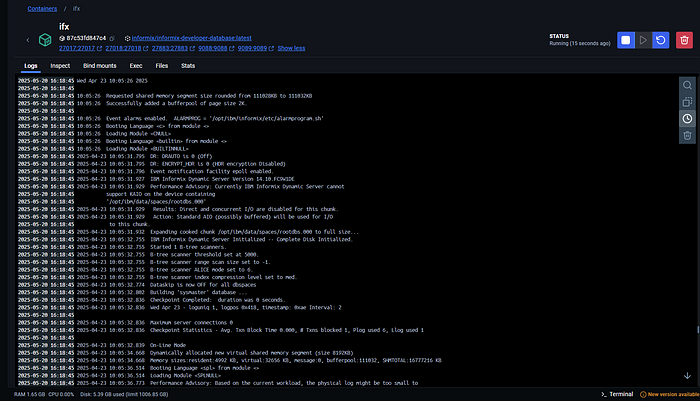Copy logs to clipboard icon
The height and width of the screenshot is (401, 700).
coord(687,102)
